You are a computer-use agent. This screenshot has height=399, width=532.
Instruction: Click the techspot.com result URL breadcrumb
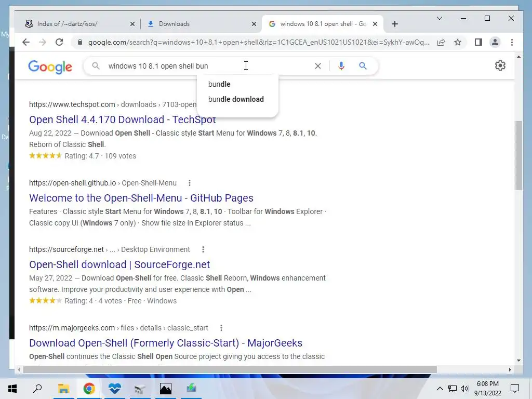tap(113, 104)
